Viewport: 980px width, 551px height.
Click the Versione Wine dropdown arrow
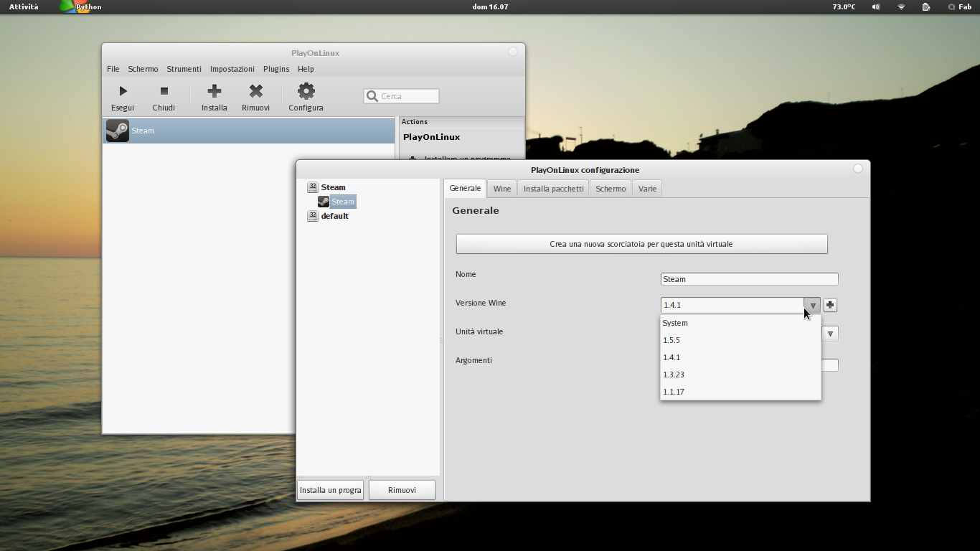812,305
